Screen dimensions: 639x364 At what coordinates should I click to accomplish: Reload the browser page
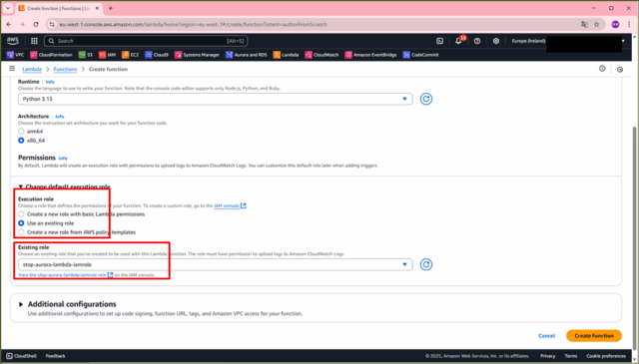click(x=36, y=24)
